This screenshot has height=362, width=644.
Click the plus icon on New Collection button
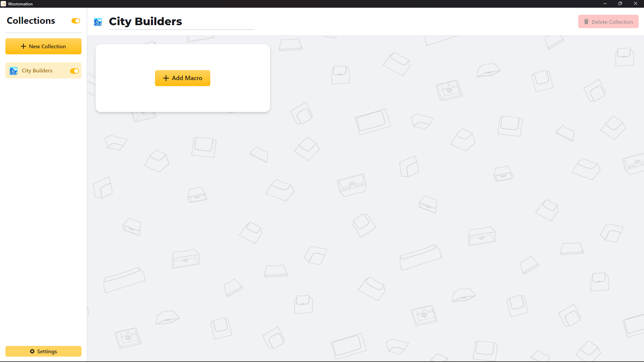pos(23,46)
